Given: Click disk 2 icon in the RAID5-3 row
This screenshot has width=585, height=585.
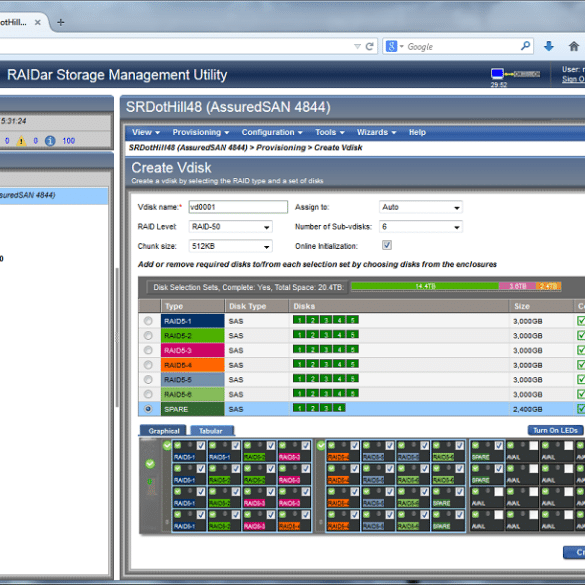Looking at the screenshot, I should pyautogui.click(x=313, y=349).
